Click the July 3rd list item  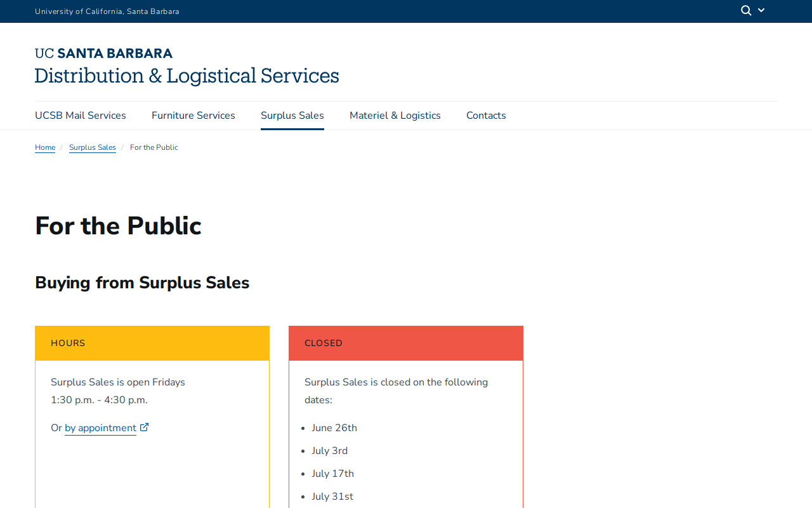(330, 451)
